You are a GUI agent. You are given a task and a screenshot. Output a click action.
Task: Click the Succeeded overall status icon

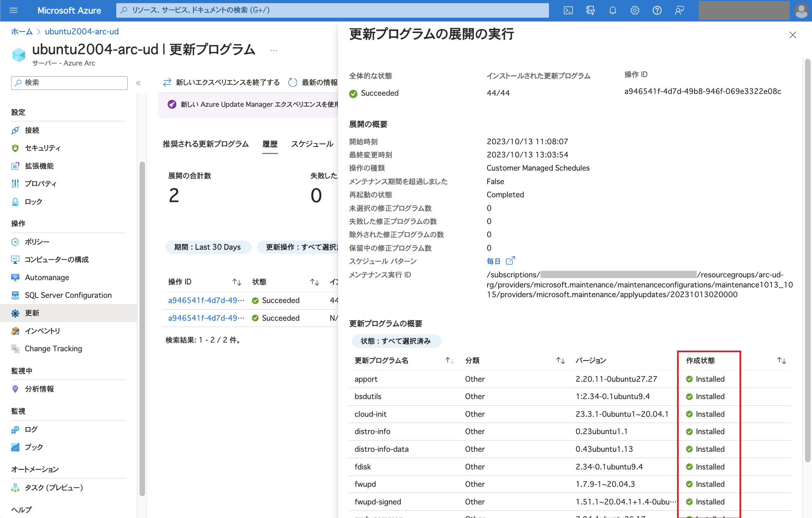(353, 94)
